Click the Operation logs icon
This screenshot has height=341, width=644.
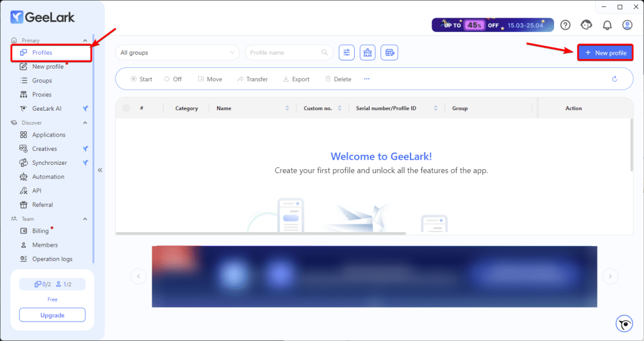click(23, 259)
